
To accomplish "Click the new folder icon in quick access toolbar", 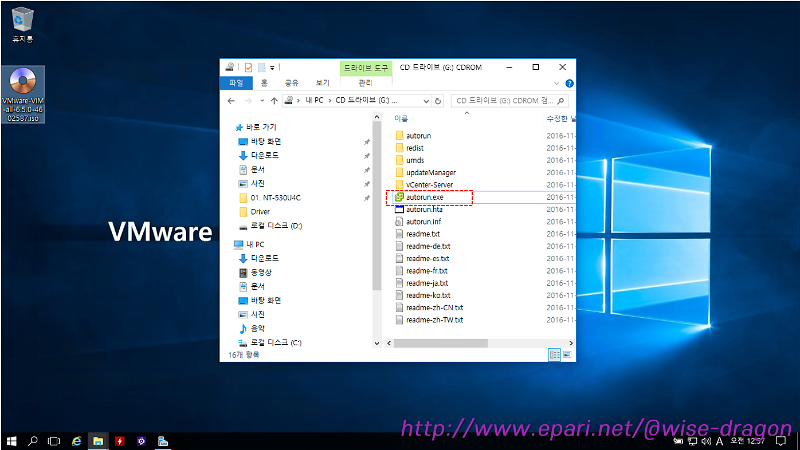I will click(261, 67).
